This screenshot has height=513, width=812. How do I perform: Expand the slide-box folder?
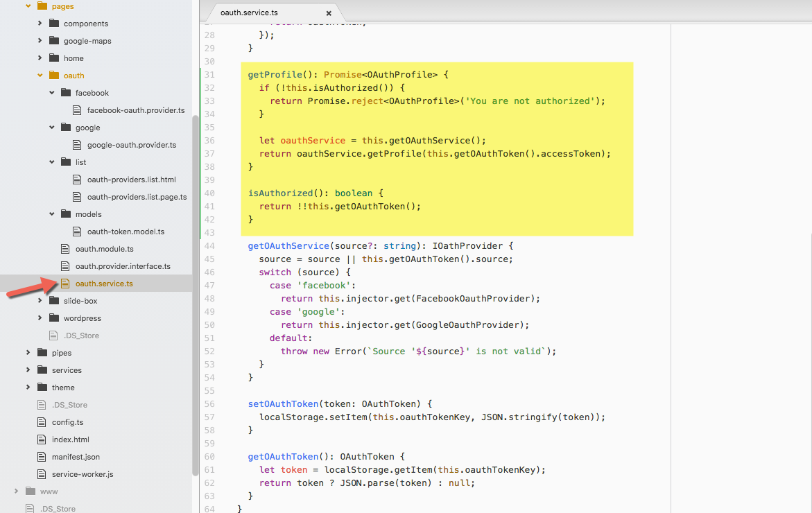coord(40,301)
